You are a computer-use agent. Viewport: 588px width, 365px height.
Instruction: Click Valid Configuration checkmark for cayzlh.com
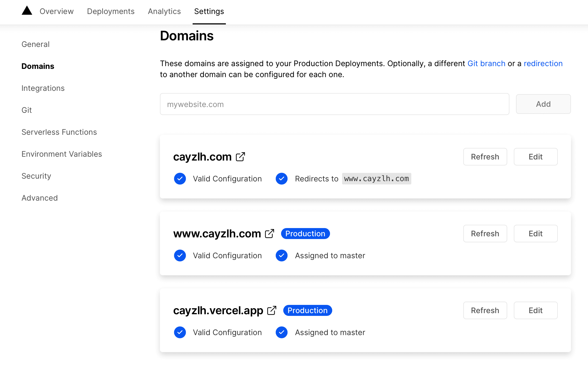point(180,179)
